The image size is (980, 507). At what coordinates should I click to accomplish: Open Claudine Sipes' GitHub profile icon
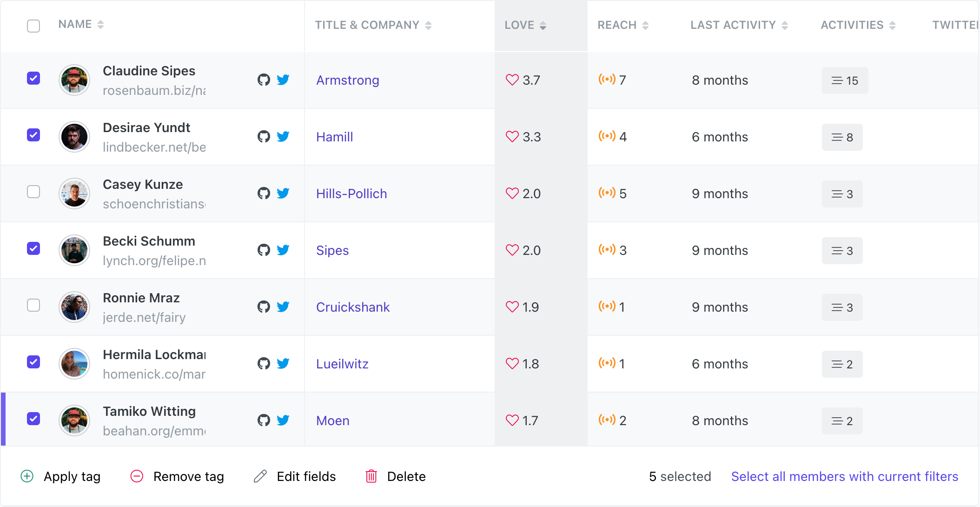(x=264, y=80)
